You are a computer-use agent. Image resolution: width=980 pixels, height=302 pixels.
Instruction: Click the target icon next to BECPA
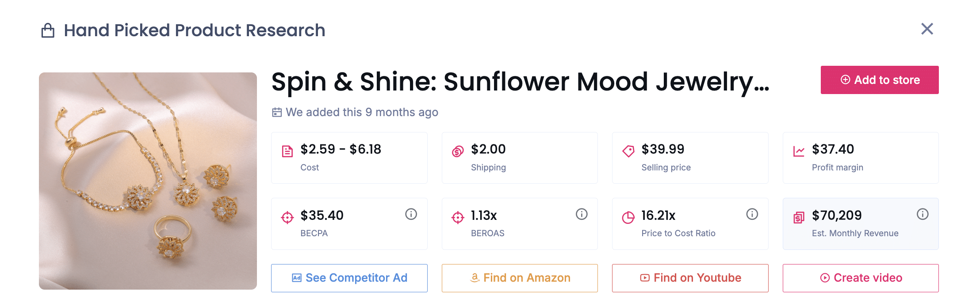(287, 217)
